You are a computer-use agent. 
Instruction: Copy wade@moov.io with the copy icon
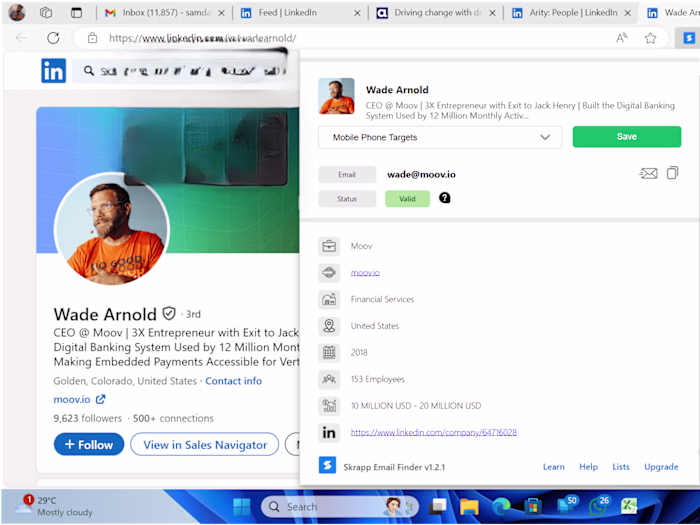672,173
